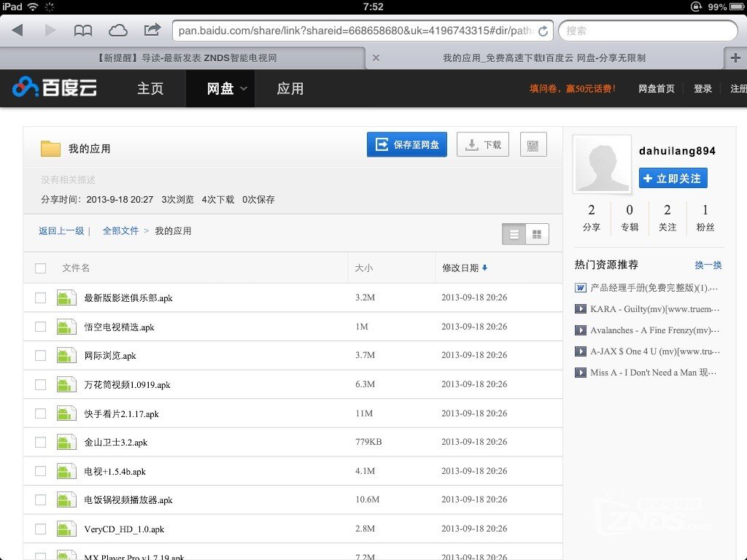Screen dimensions: 747x560
Task: Click video icon beside Avalanches - A Fine Frenzy
Action: coord(580,330)
